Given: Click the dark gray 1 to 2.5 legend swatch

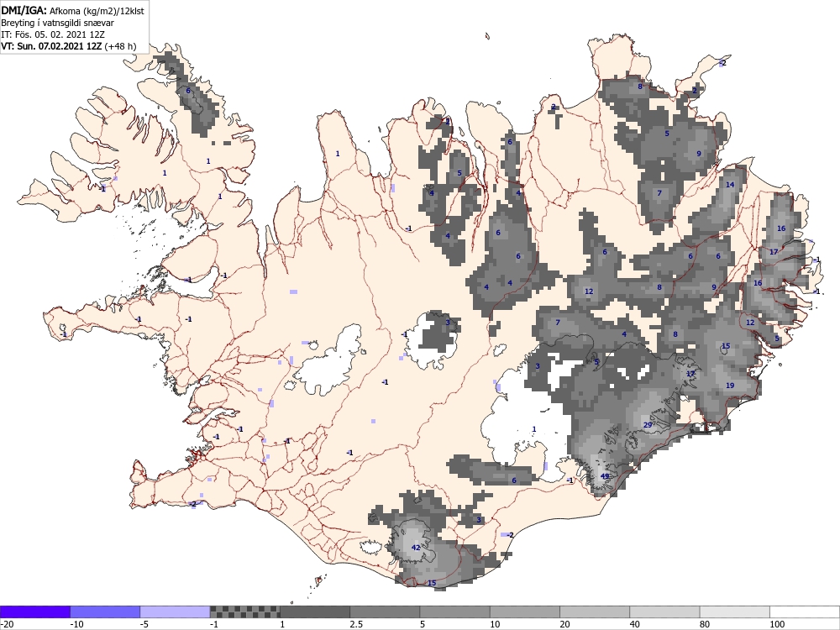Looking at the screenshot, I should point(314,612).
